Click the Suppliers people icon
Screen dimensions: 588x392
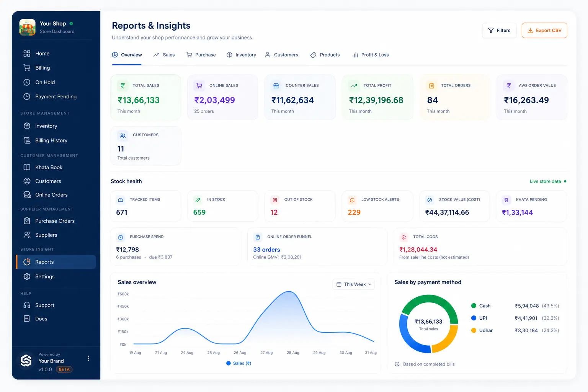pyautogui.click(x=27, y=235)
